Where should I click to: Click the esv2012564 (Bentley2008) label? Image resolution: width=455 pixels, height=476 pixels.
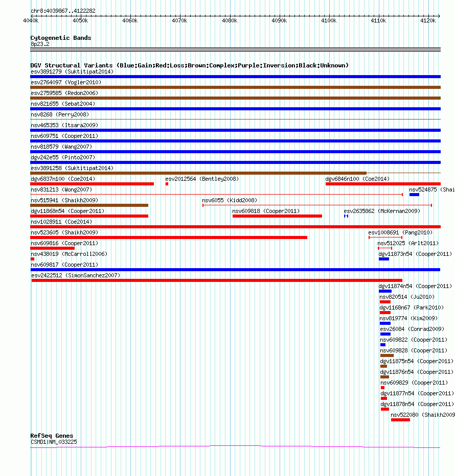tap(202, 179)
